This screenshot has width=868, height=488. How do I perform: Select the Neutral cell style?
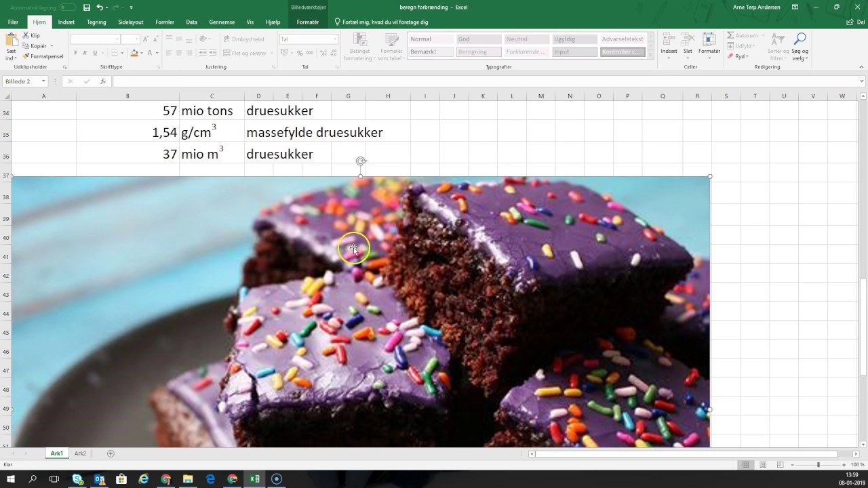526,39
